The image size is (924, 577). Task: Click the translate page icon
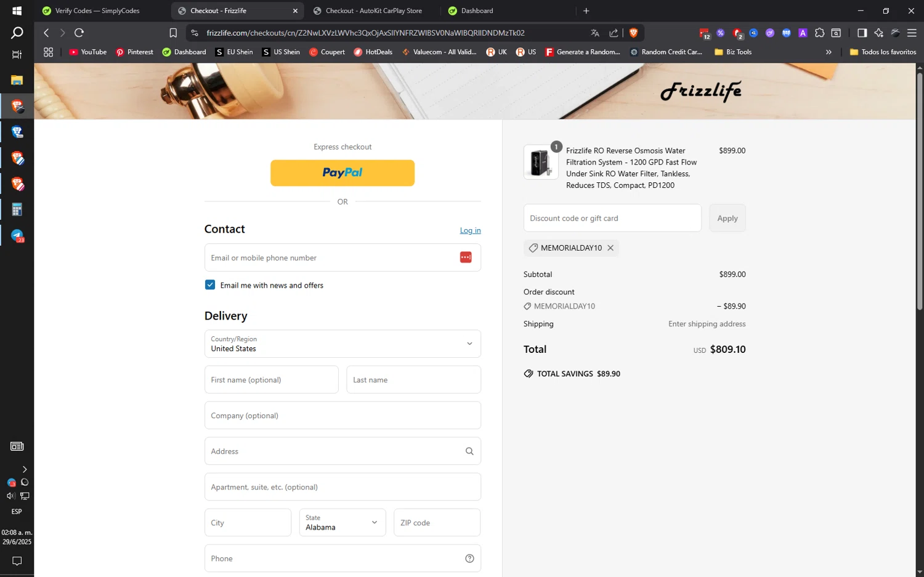pos(595,33)
